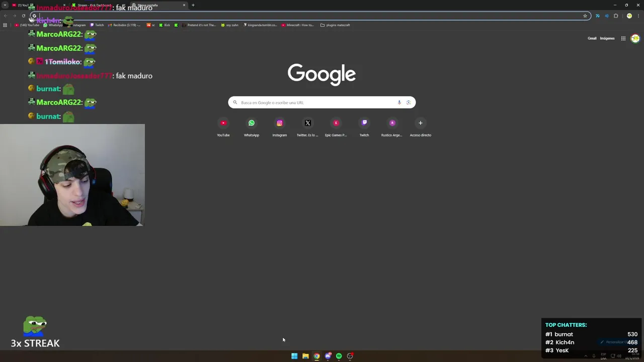This screenshot has width=644, height=362.
Task: Open the Epic Games shortcut tile
Action: [336, 127]
